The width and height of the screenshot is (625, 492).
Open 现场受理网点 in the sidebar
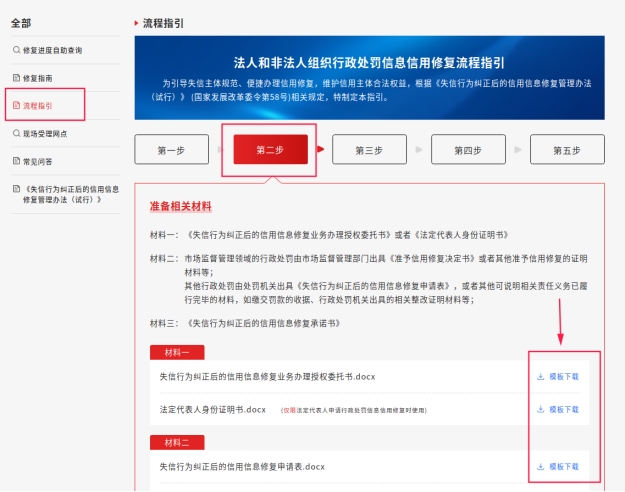(45, 134)
